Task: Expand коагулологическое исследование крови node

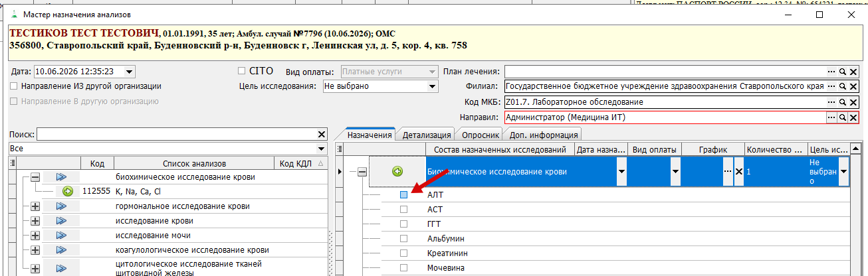Action: pos(35,250)
